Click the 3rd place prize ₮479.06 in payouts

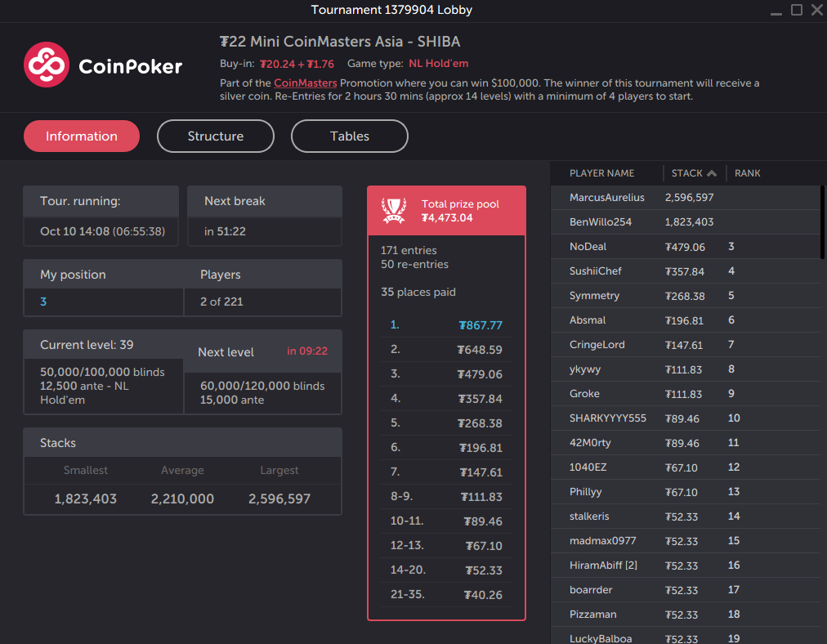coord(479,374)
